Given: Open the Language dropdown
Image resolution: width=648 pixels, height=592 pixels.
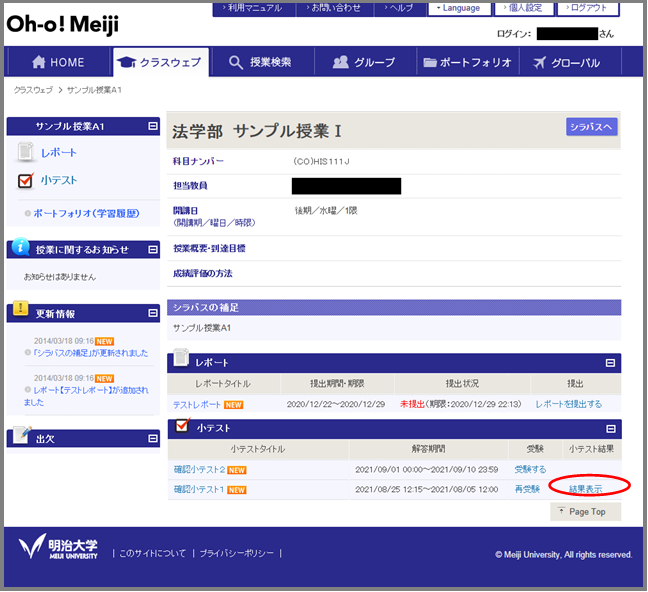Looking at the screenshot, I should click(459, 8).
